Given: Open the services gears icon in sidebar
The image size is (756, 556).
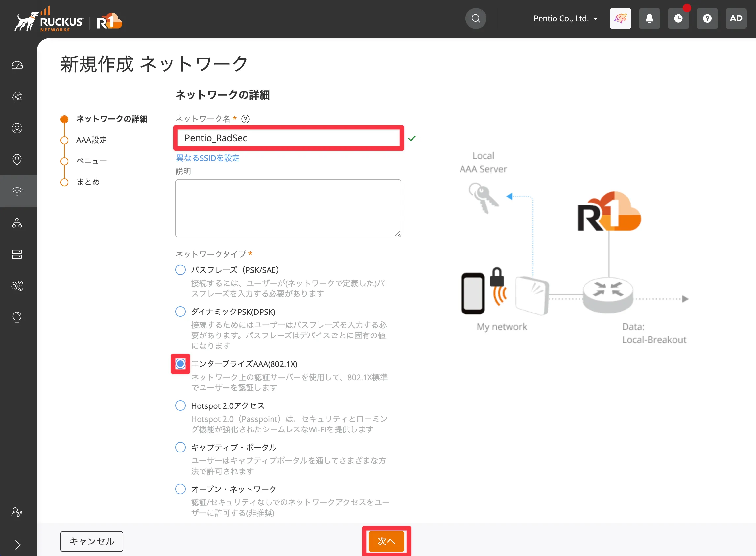Looking at the screenshot, I should pos(17,286).
